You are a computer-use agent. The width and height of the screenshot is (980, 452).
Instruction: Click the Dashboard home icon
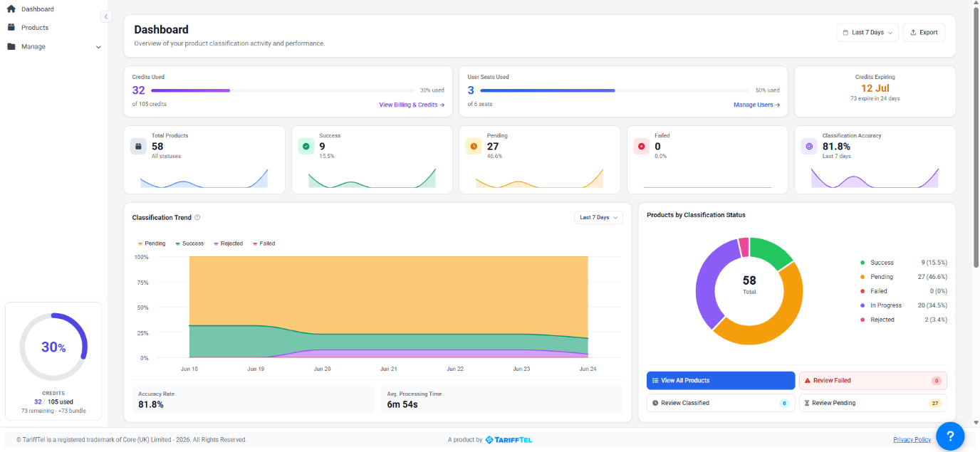[11, 9]
